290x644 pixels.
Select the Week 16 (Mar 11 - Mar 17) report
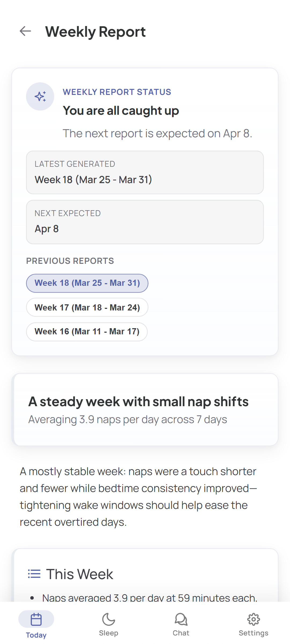(x=87, y=332)
